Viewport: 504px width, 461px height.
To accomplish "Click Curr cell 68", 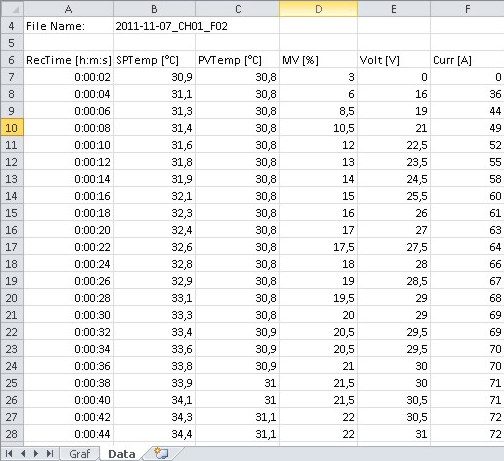I will coord(467,298).
